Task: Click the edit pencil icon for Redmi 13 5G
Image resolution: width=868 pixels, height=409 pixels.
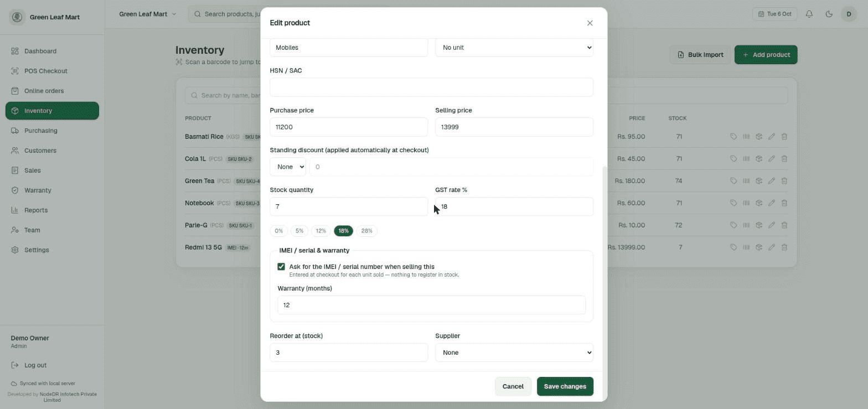Action: click(x=772, y=247)
